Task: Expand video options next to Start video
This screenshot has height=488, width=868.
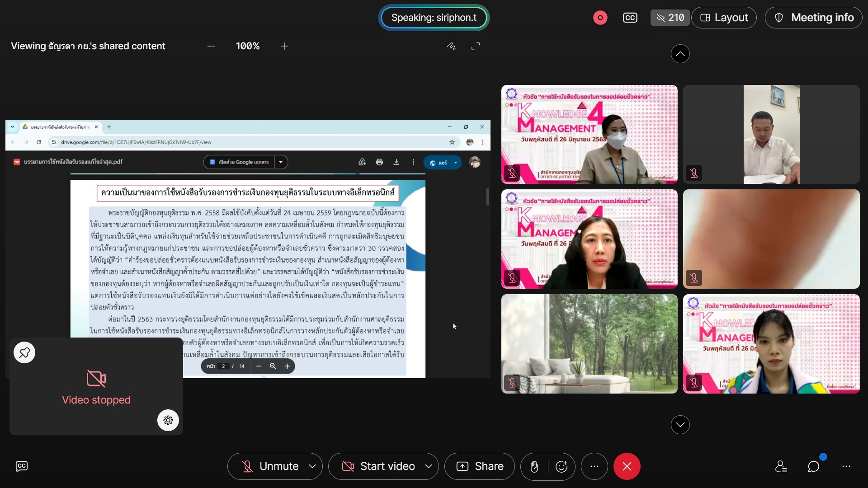Action: pos(429,466)
